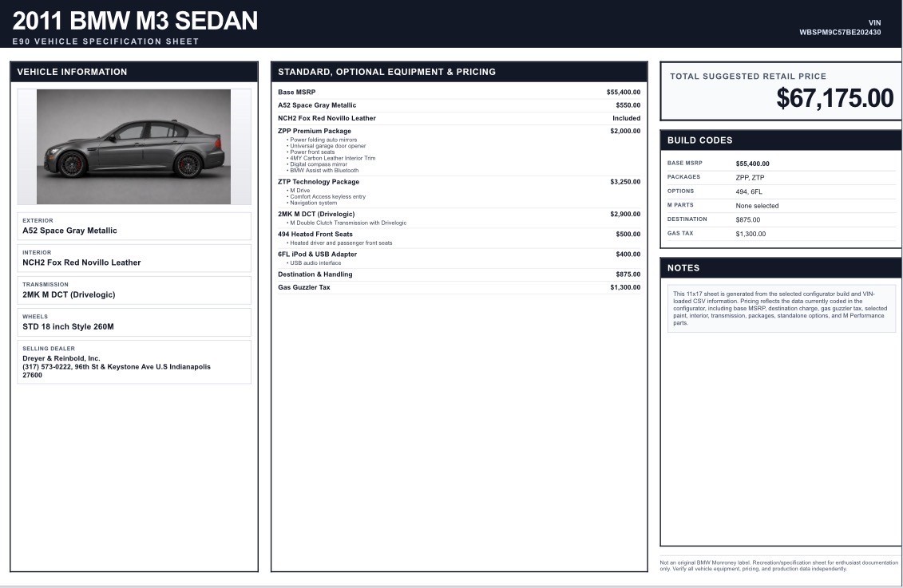
Task: Click packages value 'ZPP, ZTP' in Build Codes
Action: 750,178
